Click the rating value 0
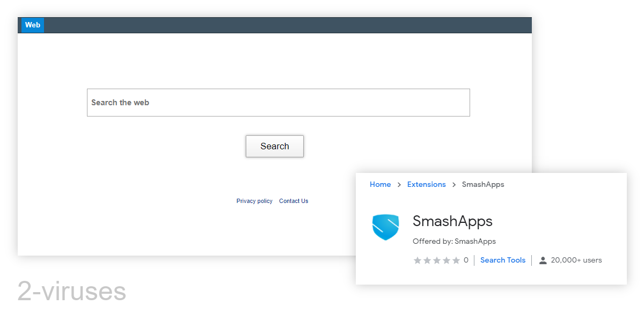This screenshot has width=644, height=312. (465, 260)
